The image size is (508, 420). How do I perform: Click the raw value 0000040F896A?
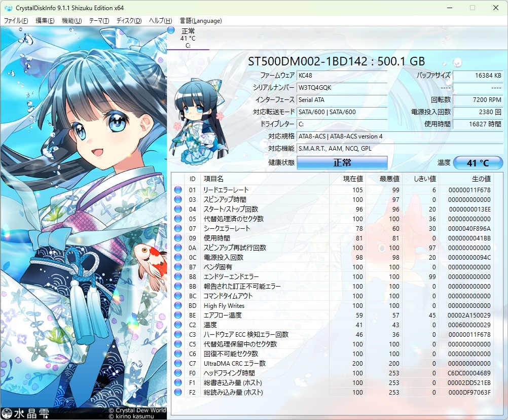tap(469, 228)
